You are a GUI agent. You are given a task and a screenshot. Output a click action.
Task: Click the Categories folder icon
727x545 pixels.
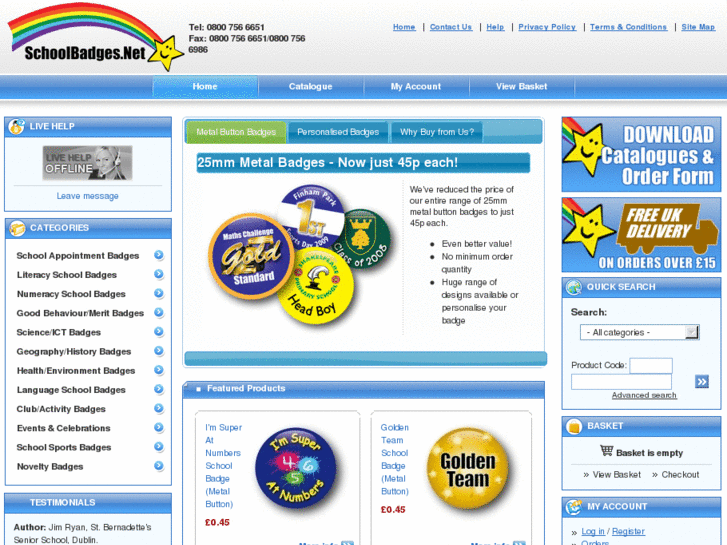pos(17,228)
